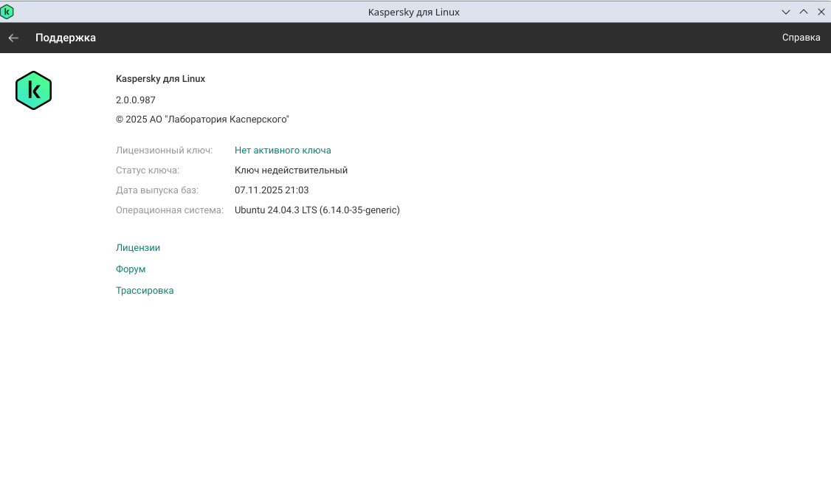Click the window title Kaspersky для Linux
Image resolution: width=831 pixels, height=504 pixels.
[x=414, y=13]
